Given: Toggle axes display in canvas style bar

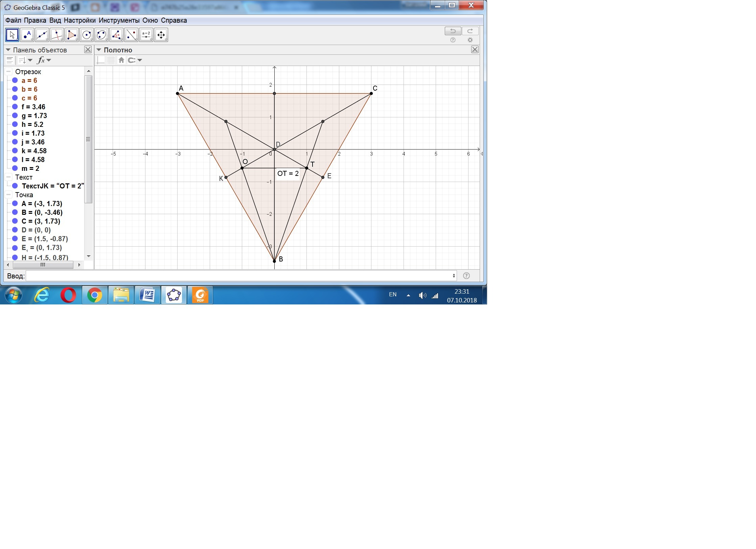Looking at the screenshot, I should point(101,60).
